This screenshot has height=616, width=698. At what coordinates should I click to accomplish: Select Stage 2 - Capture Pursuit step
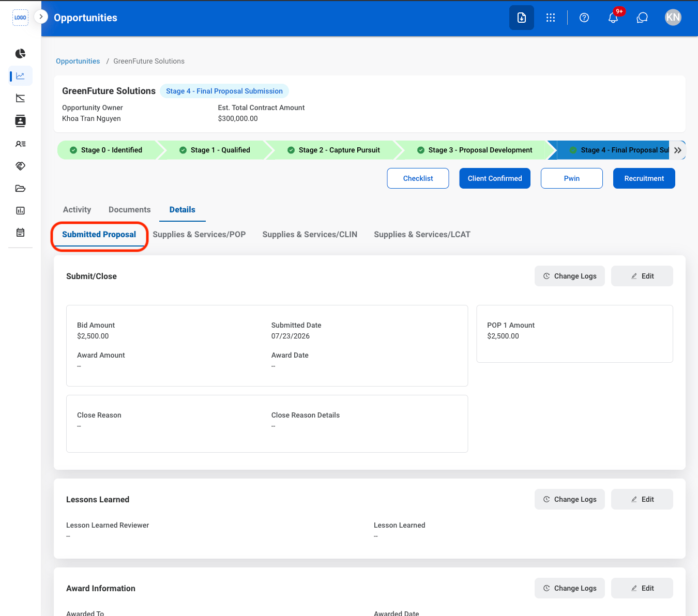click(x=335, y=150)
